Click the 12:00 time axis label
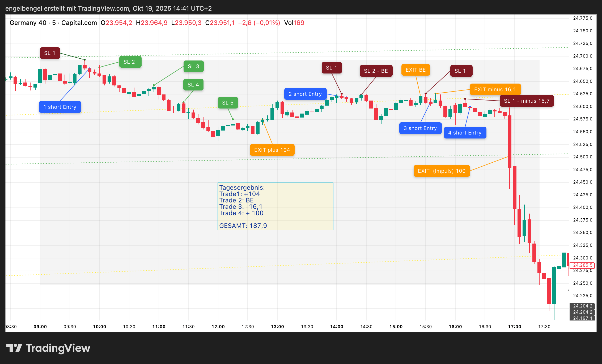Screen dimensions: 602x364 pos(218,327)
